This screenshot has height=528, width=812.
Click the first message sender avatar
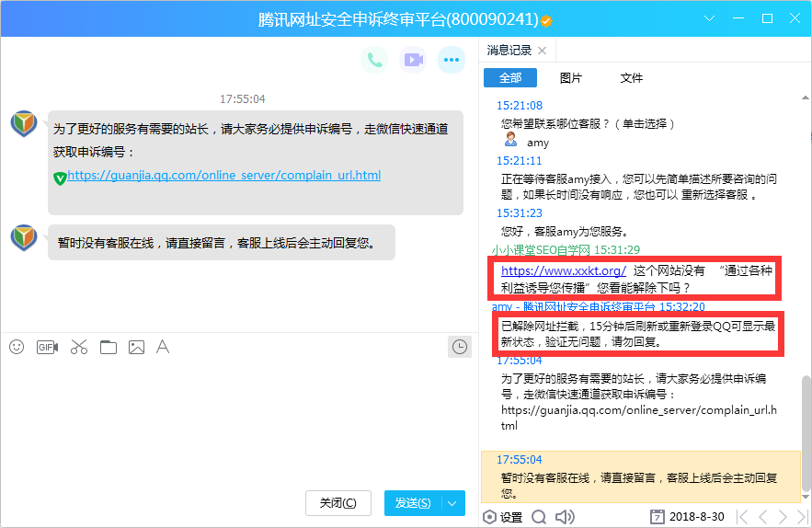24,124
